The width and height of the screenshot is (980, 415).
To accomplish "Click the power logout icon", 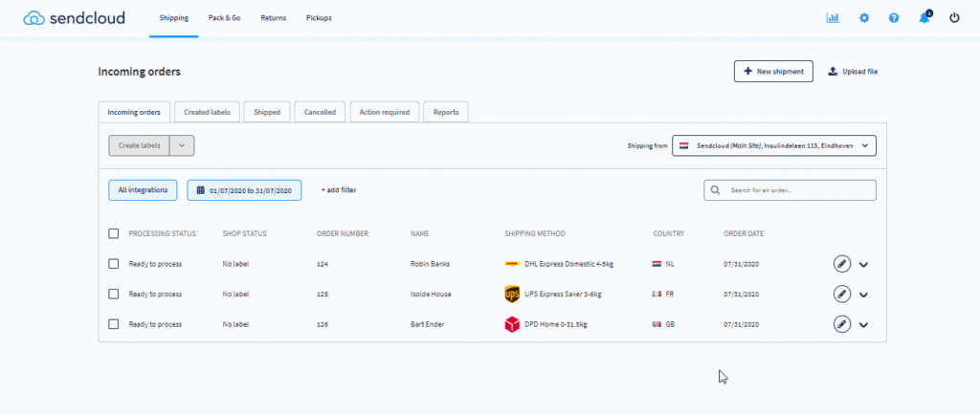I will [x=954, y=18].
